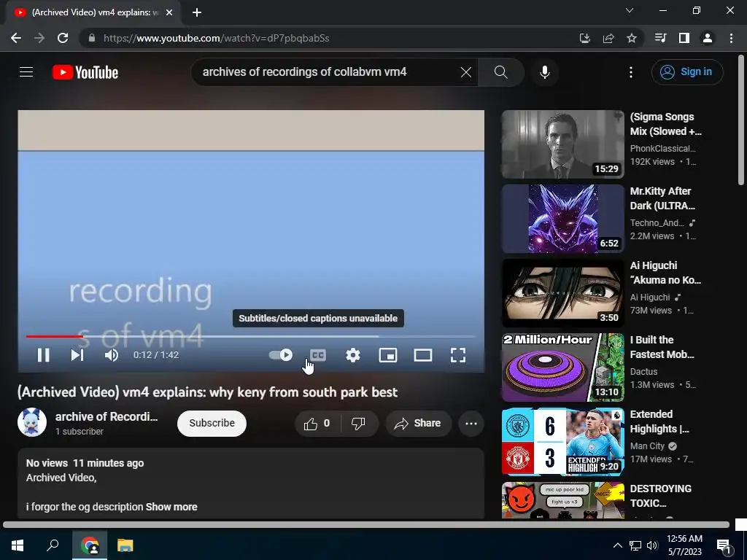Subscribe to the channel
Screen dimensions: 747x560
coord(212,423)
